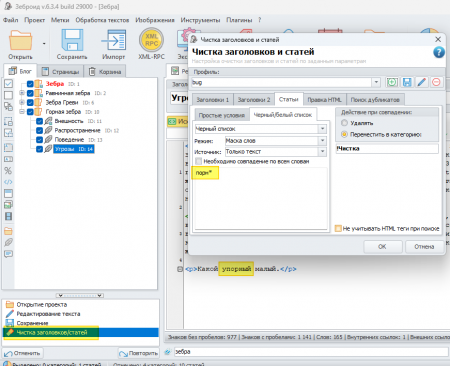Open the Режим Маска слов dropdown

pyautogui.click(x=322, y=141)
